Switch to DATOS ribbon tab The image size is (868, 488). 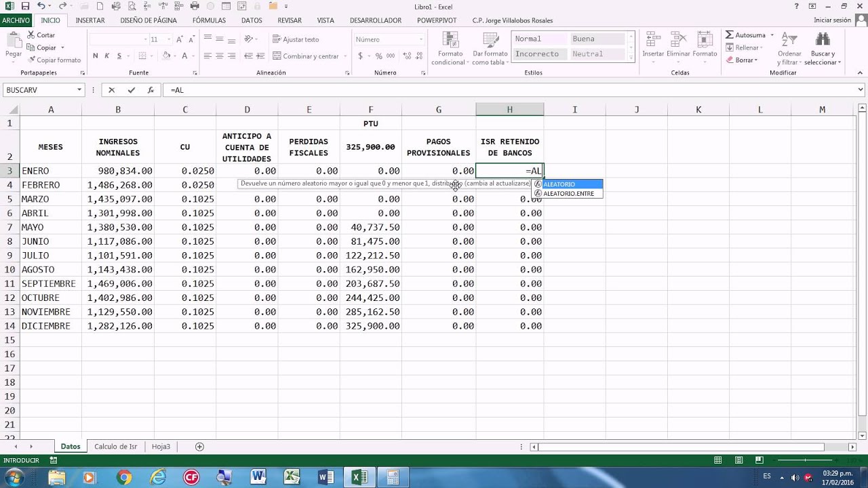[252, 20]
